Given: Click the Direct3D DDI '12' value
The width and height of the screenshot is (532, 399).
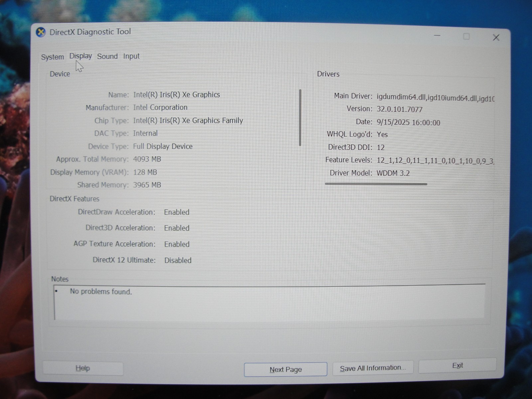Looking at the screenshot, I should click(x=381, y=147).
